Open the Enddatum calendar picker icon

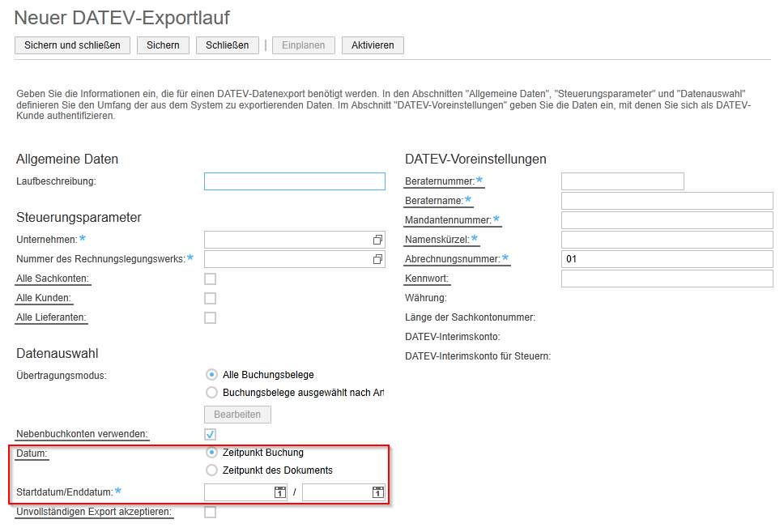click(x=378, y=492)
